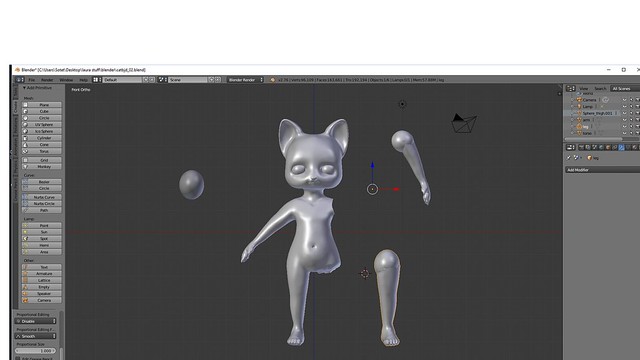Adjust the Proportional Size field
The height and width of the screenshot is (360, 640).
click(36, 351)
